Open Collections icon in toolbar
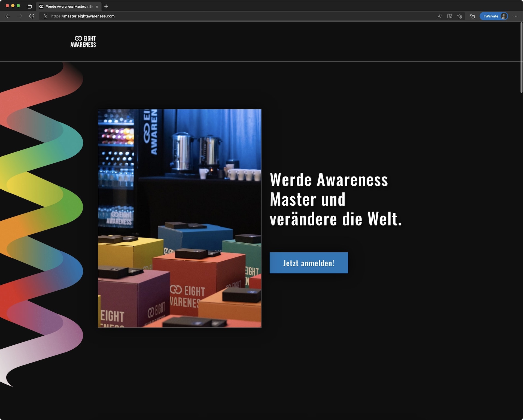This screenshot has height=420, width=523. [x=473, y=16]
